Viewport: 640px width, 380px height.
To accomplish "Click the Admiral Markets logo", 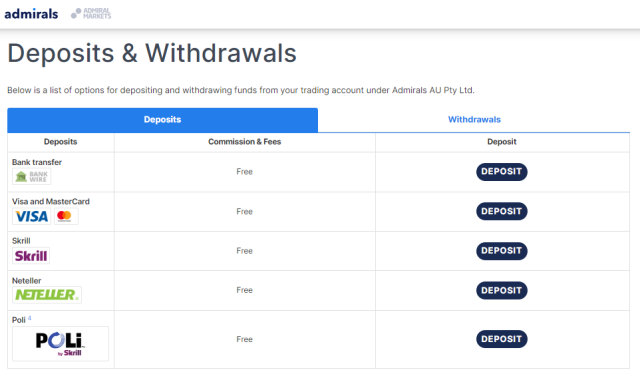I will tap(91, 13).
